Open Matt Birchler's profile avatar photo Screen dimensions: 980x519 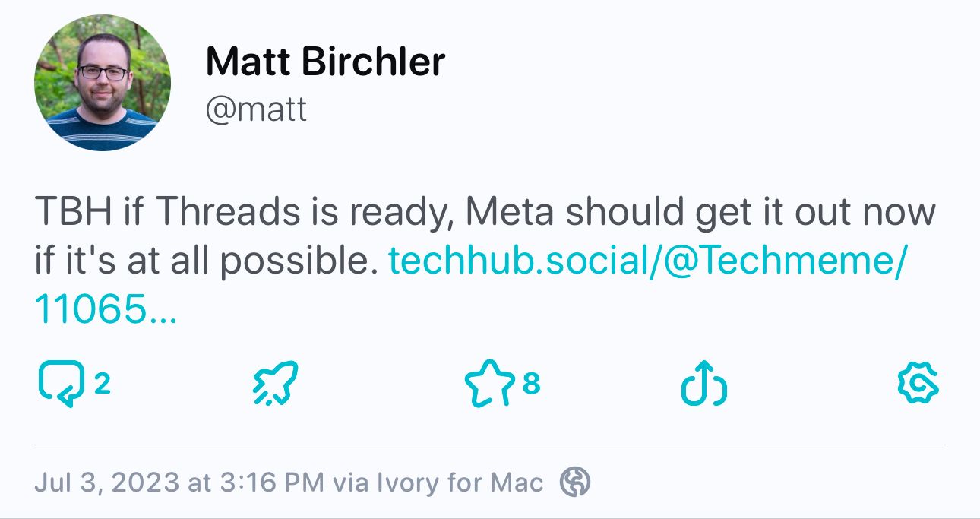click(x=102, y=83)
